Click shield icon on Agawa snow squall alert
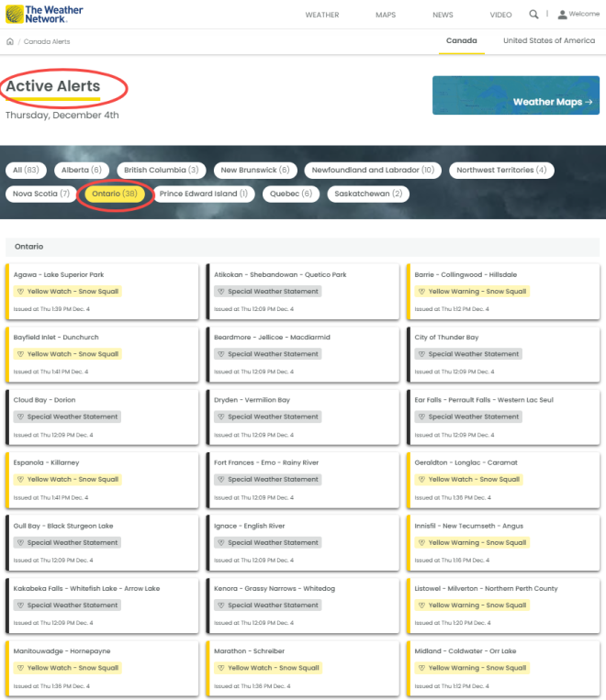Viewport: 606px width, 700px height. (20, 292)
